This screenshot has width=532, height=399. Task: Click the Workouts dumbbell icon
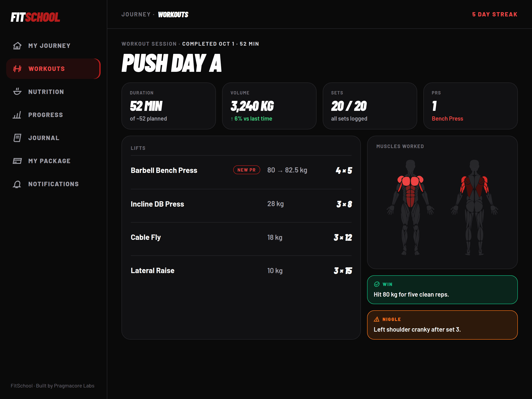pos(17,69)
